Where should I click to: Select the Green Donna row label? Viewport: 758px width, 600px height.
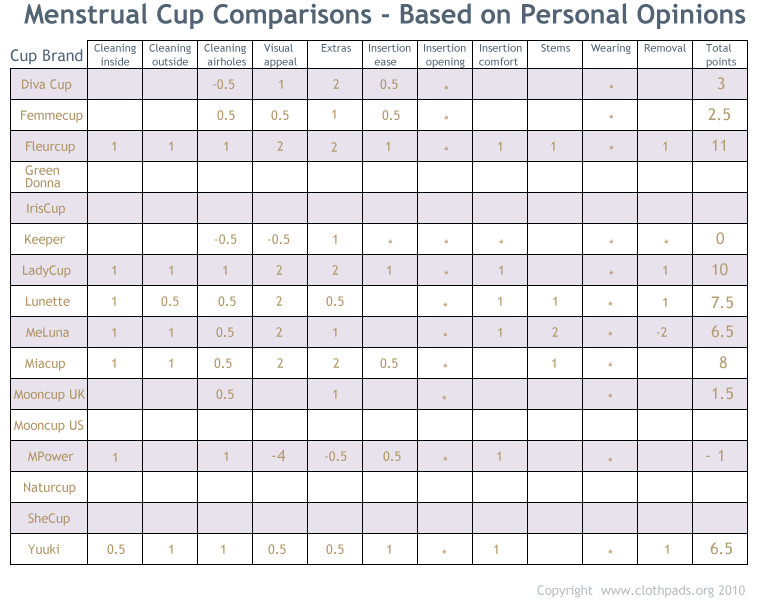43,177
